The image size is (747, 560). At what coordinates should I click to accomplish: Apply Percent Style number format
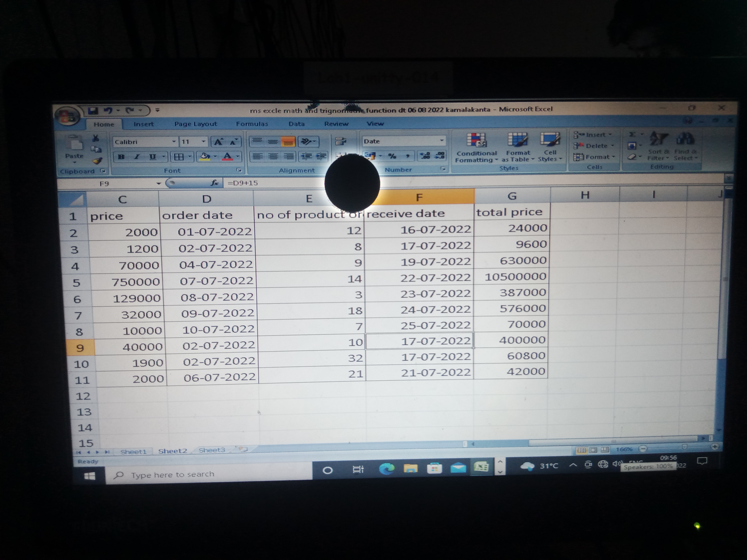(392, 156)
